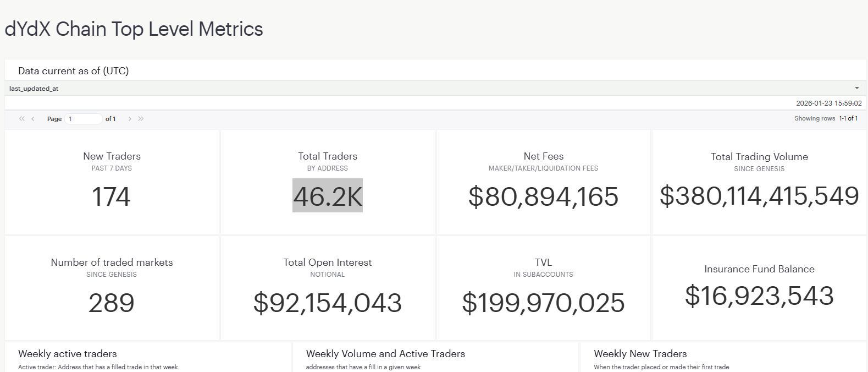
Task: Select the last_updated_at column header
Action: (x=435, y=88)
